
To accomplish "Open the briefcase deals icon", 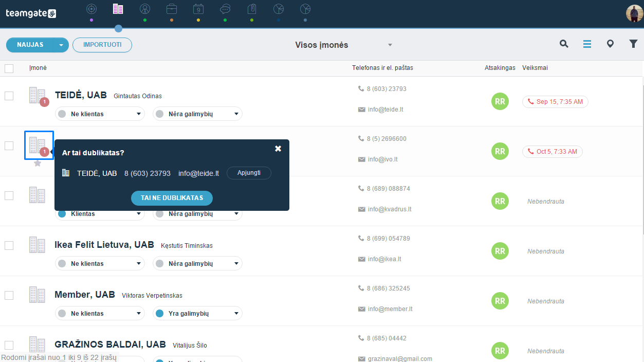I will coord(172,9).
